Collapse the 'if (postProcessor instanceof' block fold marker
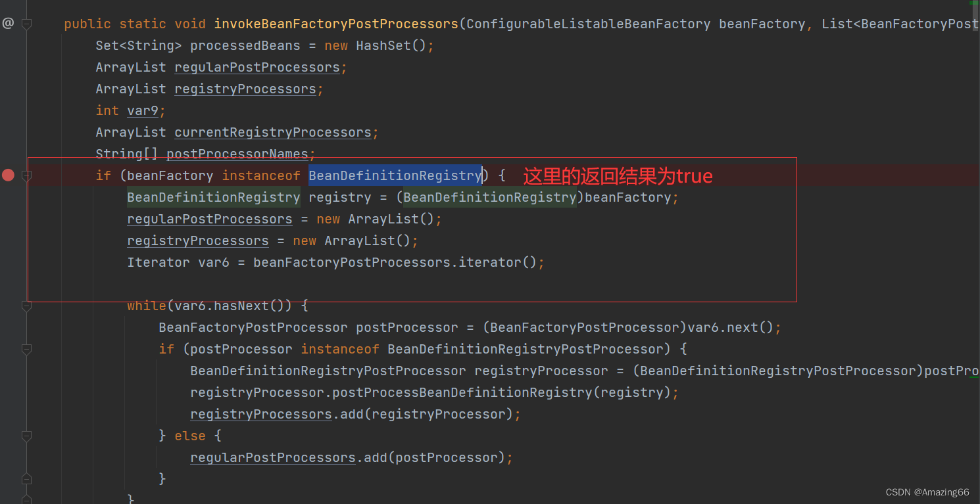The height and width of the screenshot is (504, 980). 26,349
